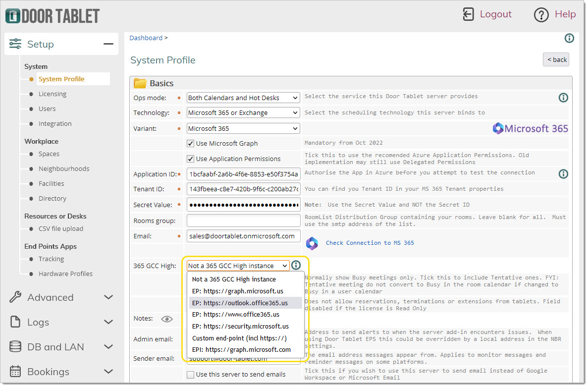Expand the Bookings section chevron

pyautogui.click(x=108, y=371)
